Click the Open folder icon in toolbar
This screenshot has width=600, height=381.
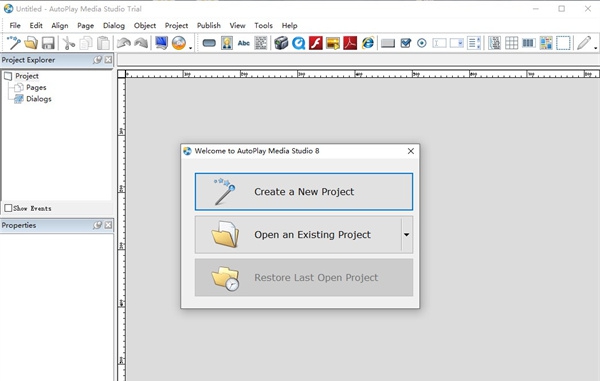click(x=31, y=43)
